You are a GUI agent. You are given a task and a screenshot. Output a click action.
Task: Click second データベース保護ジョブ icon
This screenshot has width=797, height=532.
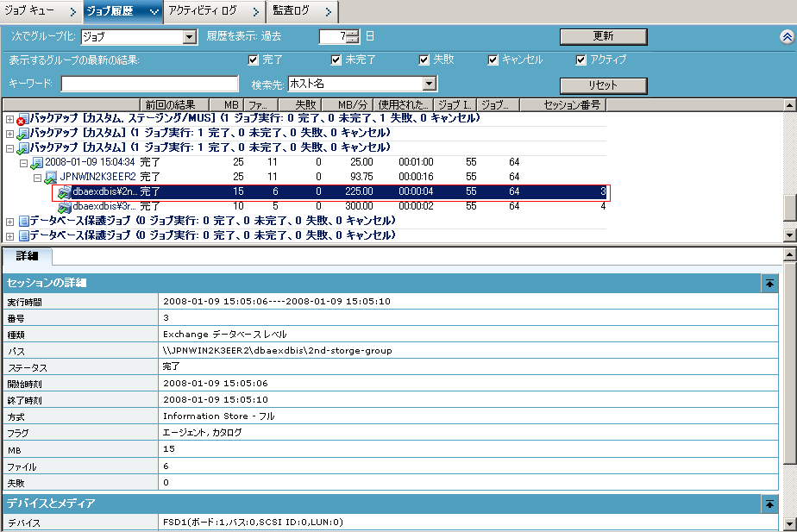pyautogui.click(x=23, y=236)
